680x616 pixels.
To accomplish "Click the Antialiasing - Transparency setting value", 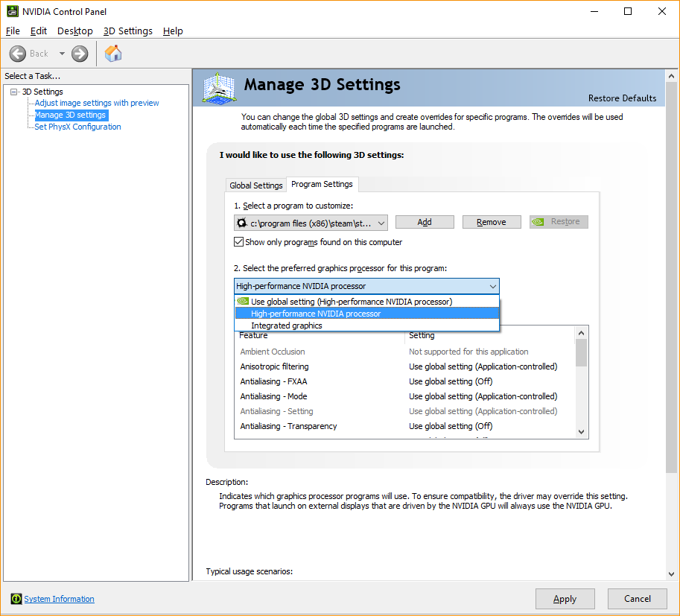I will 451,426.
